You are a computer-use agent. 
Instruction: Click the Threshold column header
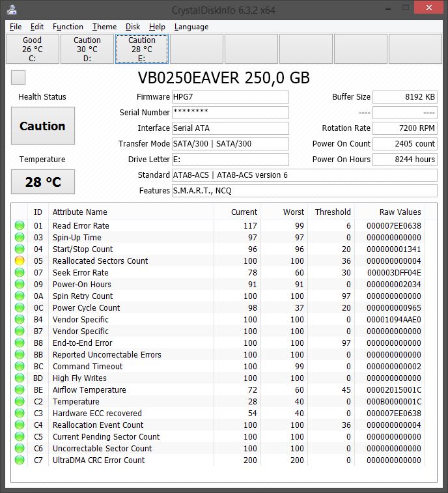(331, 212)
